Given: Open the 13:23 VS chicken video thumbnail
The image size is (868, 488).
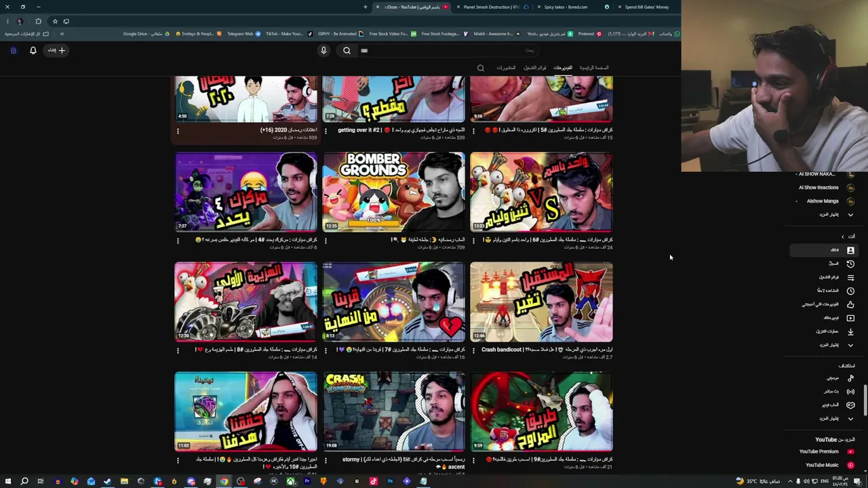Looking at the screenshot, I should pyautogui.click(x=541, y=191).
